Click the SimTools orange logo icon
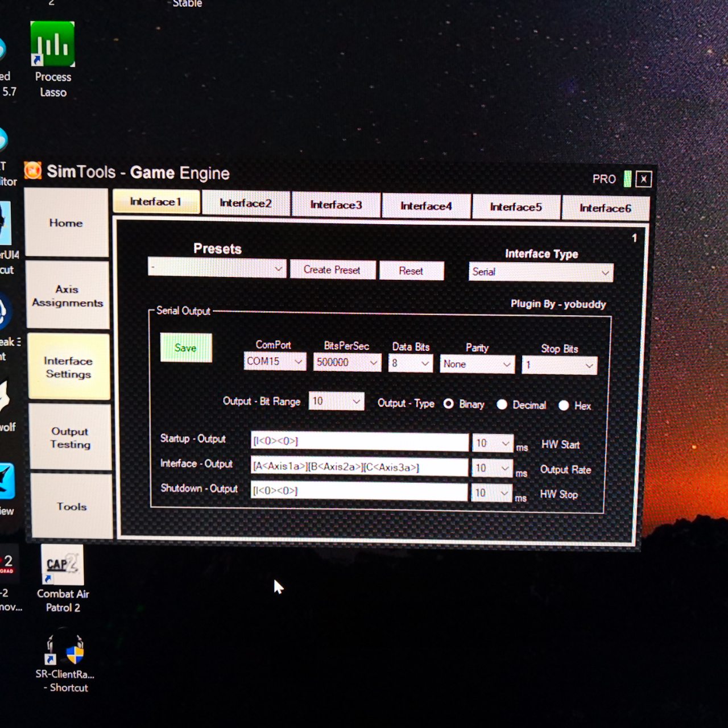 coord(33,170)
